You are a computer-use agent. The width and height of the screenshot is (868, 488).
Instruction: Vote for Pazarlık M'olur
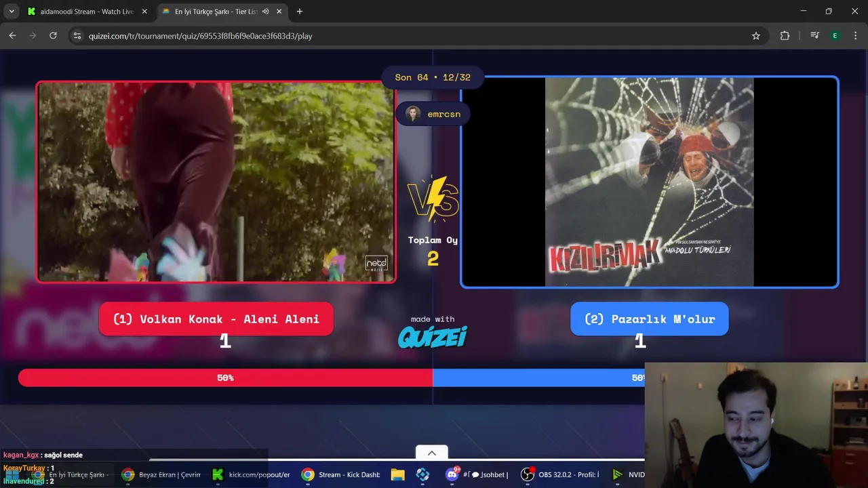pos(650,319)
